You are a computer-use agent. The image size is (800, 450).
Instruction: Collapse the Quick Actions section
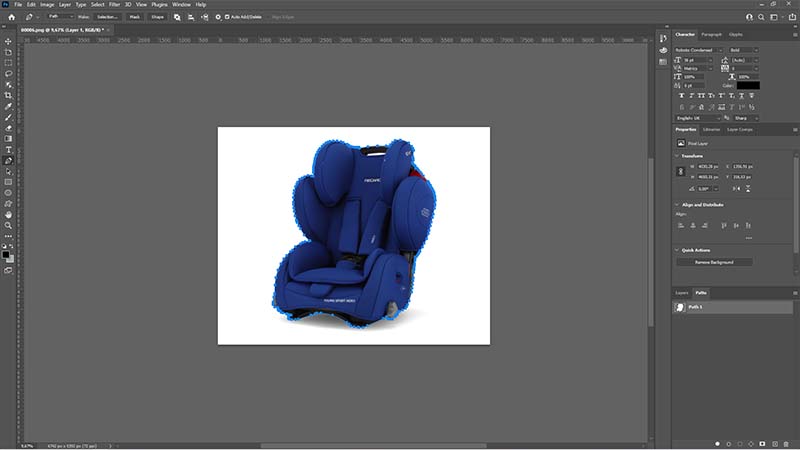click(677, 250)
